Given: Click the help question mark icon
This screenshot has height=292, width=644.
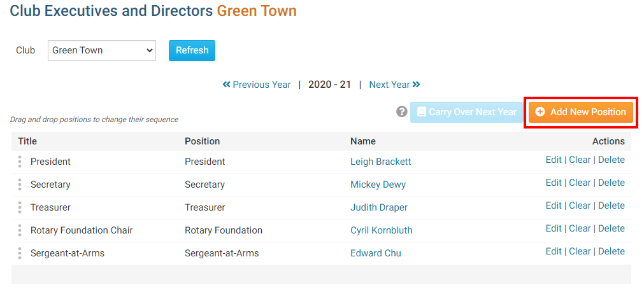Looking at the screenshot, I should (401, 112).
